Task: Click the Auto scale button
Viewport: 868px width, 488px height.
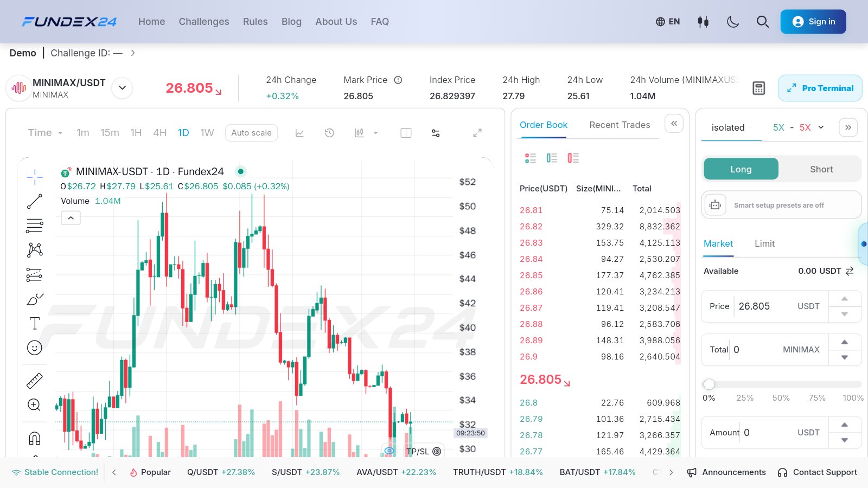Action: 251,133
